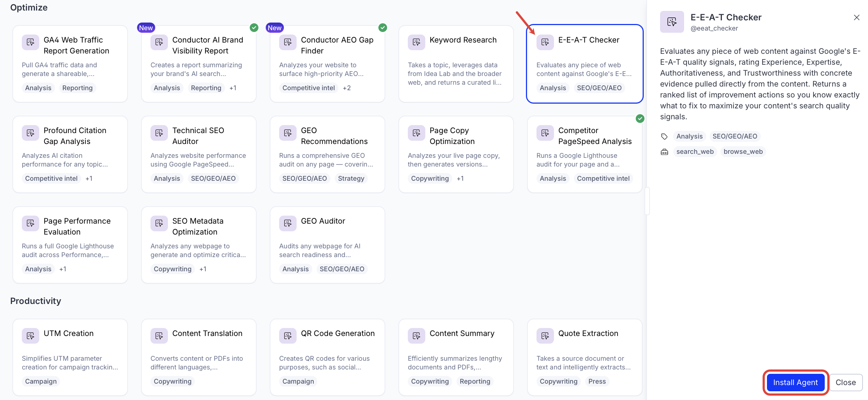Click green checkmark on Conductor AEO Gap Finder
The width and height of the screenshot is (868, 400).
(x=383, y=28)
